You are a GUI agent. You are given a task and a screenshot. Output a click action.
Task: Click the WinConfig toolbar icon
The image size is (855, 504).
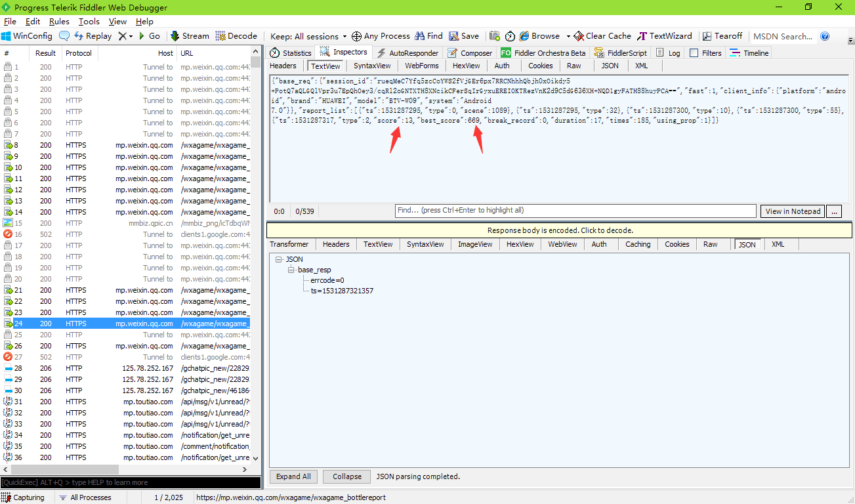click(x=27, y=36)
